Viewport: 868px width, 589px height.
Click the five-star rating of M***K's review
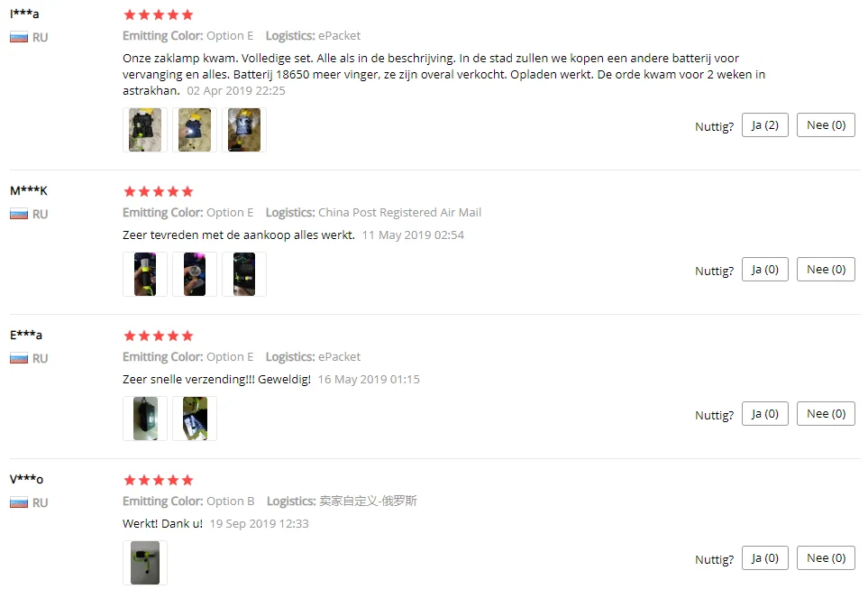(159, 192)
